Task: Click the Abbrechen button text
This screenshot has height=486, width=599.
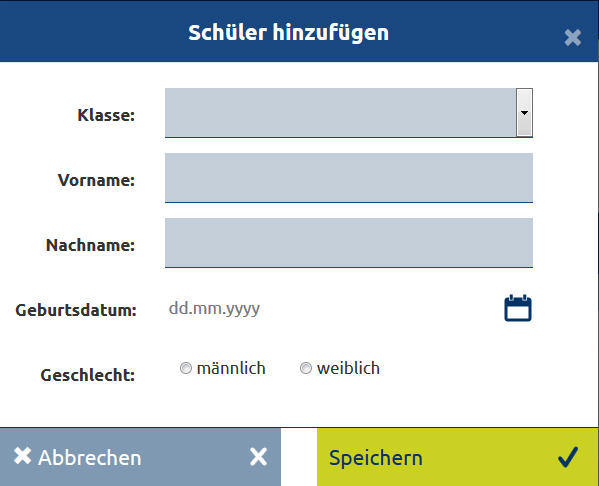Action: [x=90, y=457]
